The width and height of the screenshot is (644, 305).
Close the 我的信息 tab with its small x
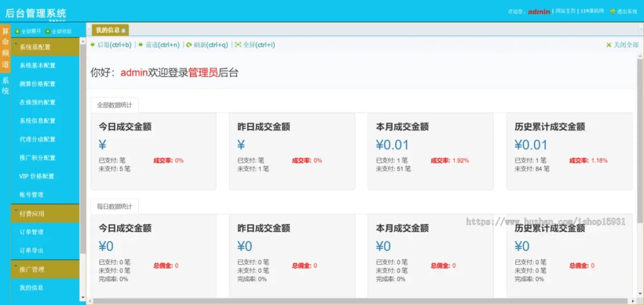123,30
